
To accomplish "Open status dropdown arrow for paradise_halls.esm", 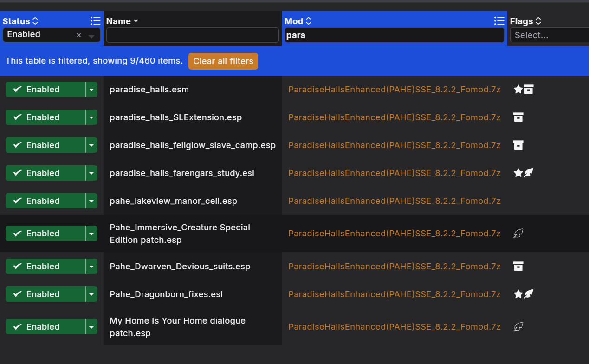I will [x=91, y=90].
